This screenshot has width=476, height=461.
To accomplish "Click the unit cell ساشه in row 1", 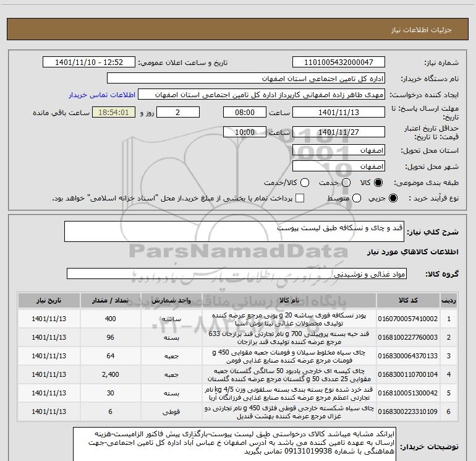I will [x=171, y=319].
